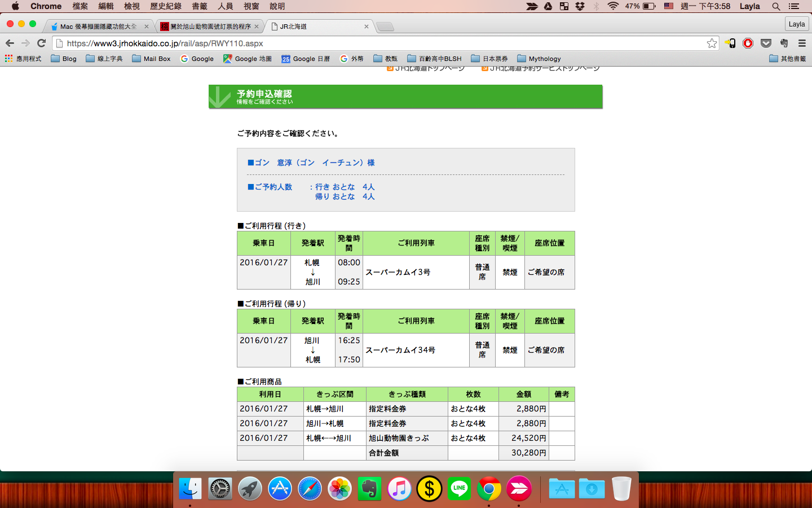Open the red arrow app in the Dock
Screen dimensions: 812x508
[x=519, y=489]
